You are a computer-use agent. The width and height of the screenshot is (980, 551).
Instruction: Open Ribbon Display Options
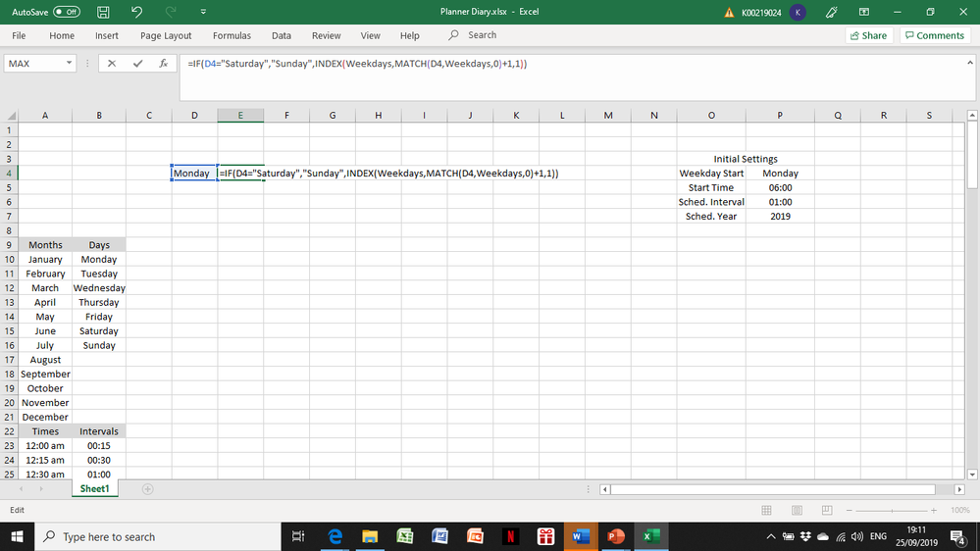pos(863,12)
